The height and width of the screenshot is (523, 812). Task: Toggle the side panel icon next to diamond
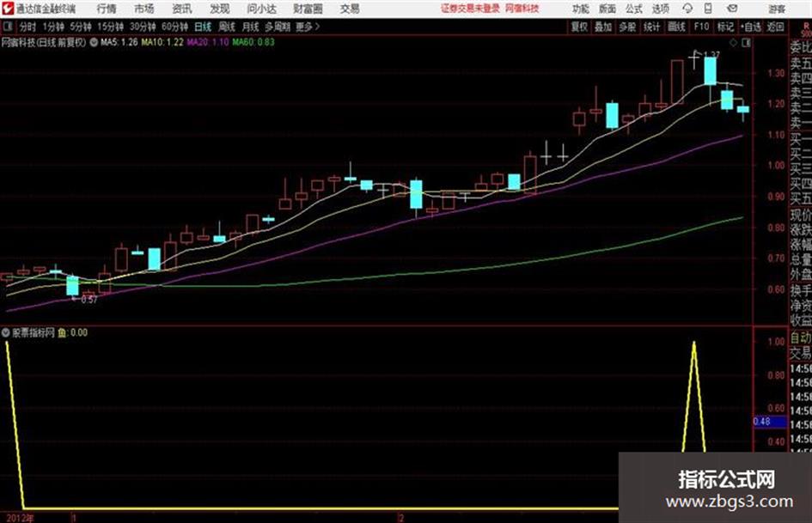pyautogui.click(x=746, y=43)
